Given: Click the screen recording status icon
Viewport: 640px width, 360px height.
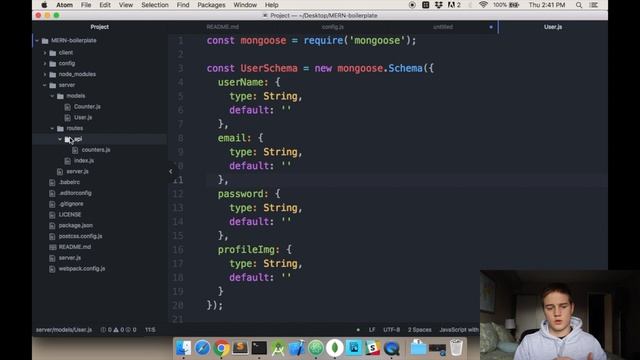Looking at the screenshot, I should click(x=412, y=5).
